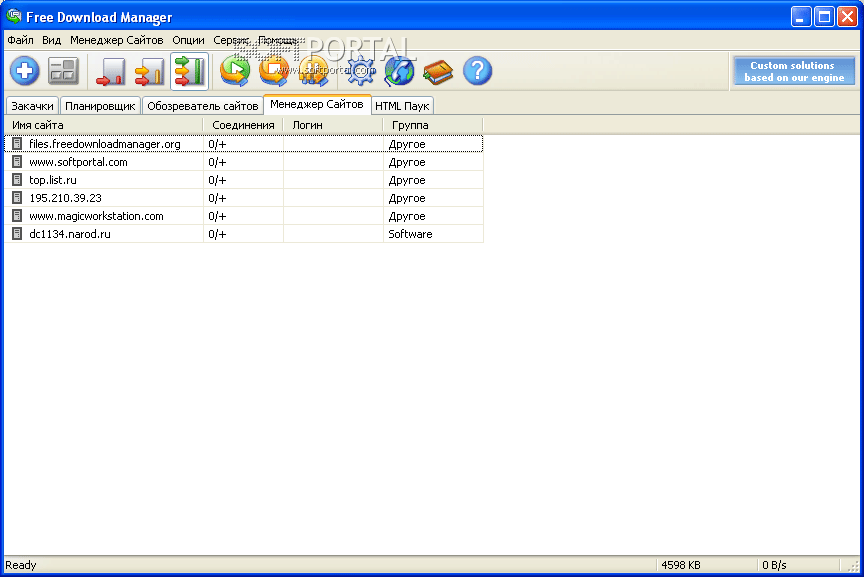Image resolution: width=864 pixels, height=577 pixels.
Task: Click the Ready status bar text
Action: (x=21, y=565)
